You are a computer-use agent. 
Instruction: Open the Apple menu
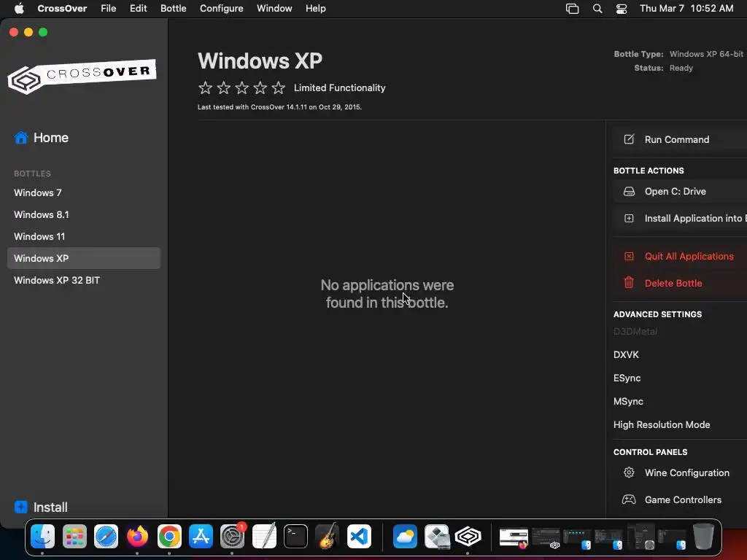(x=19, y=8)
